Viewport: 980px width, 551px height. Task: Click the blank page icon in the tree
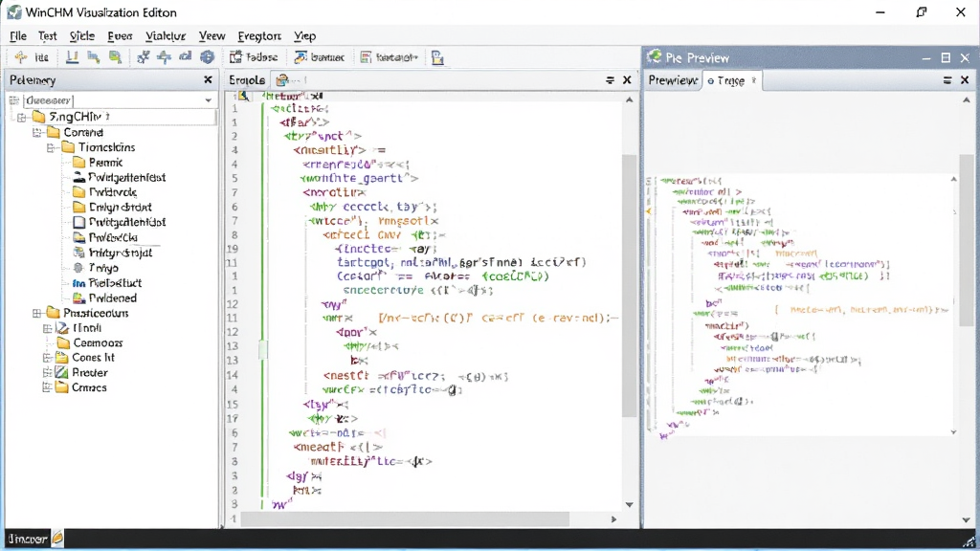coord(78,222)
